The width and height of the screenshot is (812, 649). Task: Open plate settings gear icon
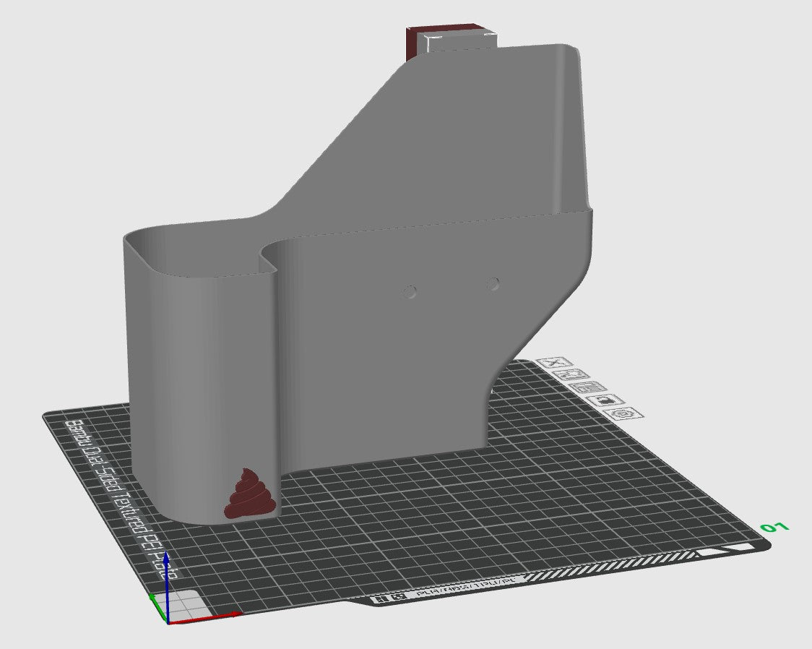(625, 413)
